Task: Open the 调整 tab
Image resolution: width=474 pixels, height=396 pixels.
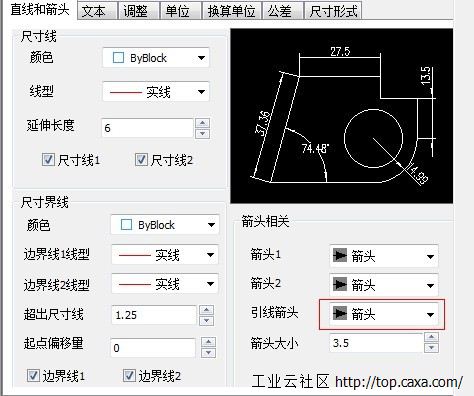Action: click(138, 11)
